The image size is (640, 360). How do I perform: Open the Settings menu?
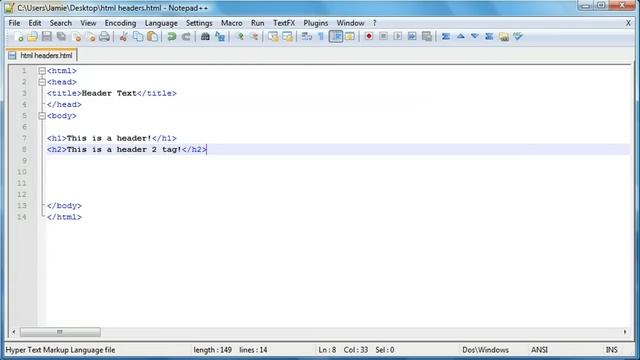(x=199, y=23)
